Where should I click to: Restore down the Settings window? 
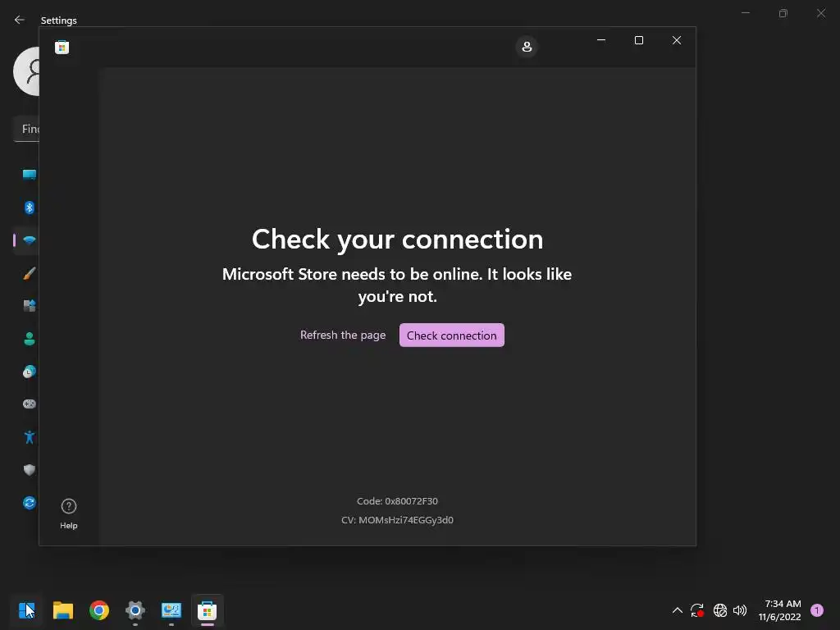point(783,13)
